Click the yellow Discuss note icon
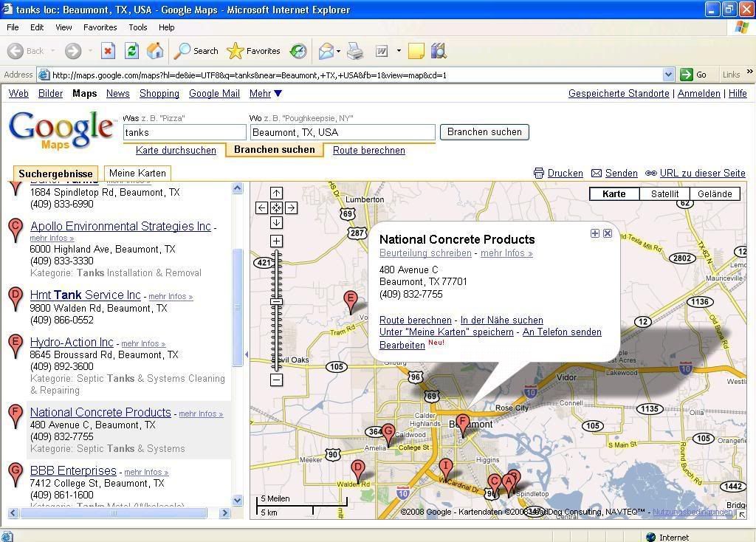The image size is (756, 542). coord(416,51)
